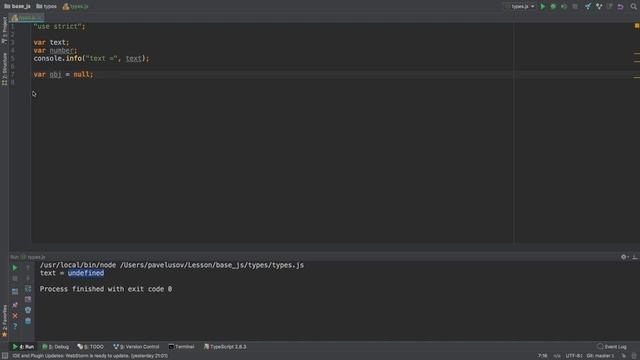Click the down arrow in the Run panel
Viewport: 640px width, 360px height.
pos(28,278)
